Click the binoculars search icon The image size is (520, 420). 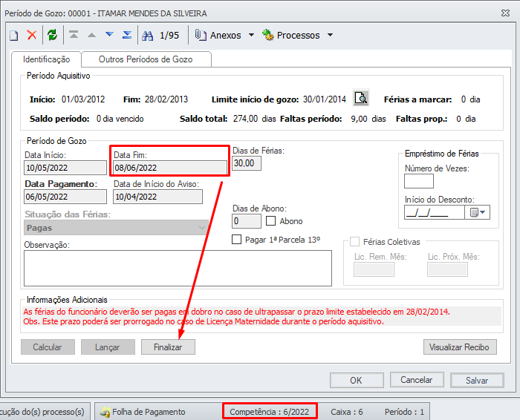tap(148, 36)
